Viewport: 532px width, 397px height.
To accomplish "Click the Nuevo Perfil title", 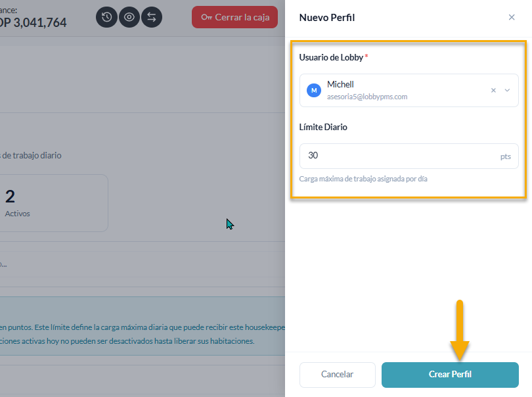I will (326, 18).
